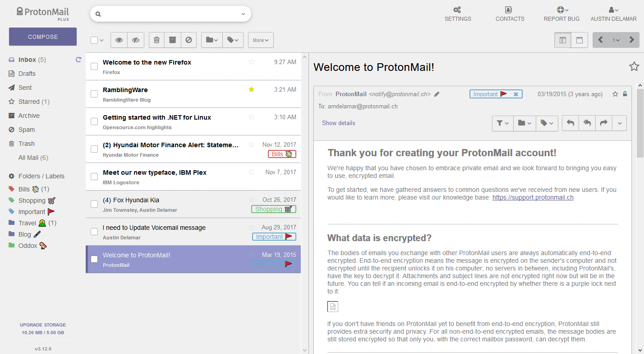Switch to column layout view

pos(562,40)
